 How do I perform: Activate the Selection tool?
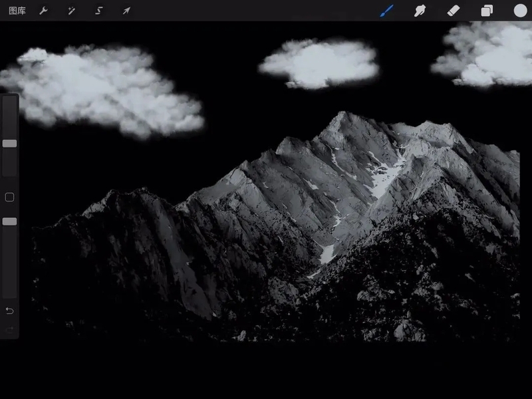pos(98,11)
